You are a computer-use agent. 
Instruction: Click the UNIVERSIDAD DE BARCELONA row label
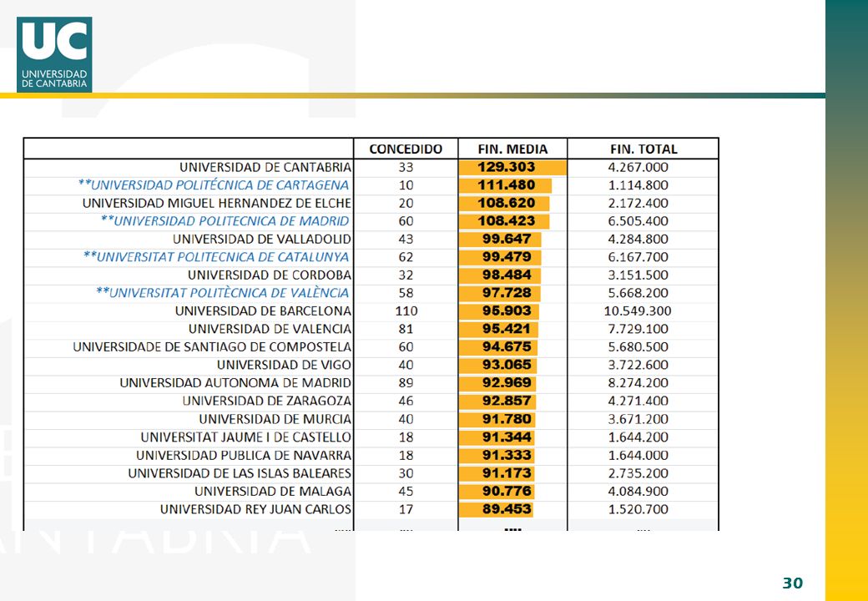[263, 311]
